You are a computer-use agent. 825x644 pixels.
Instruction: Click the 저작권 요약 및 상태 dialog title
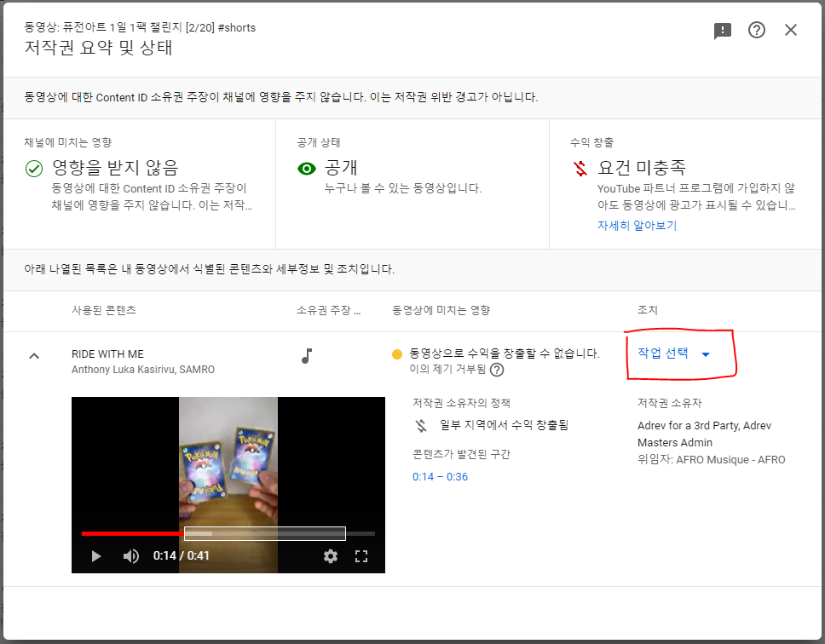tap(98, 48)
